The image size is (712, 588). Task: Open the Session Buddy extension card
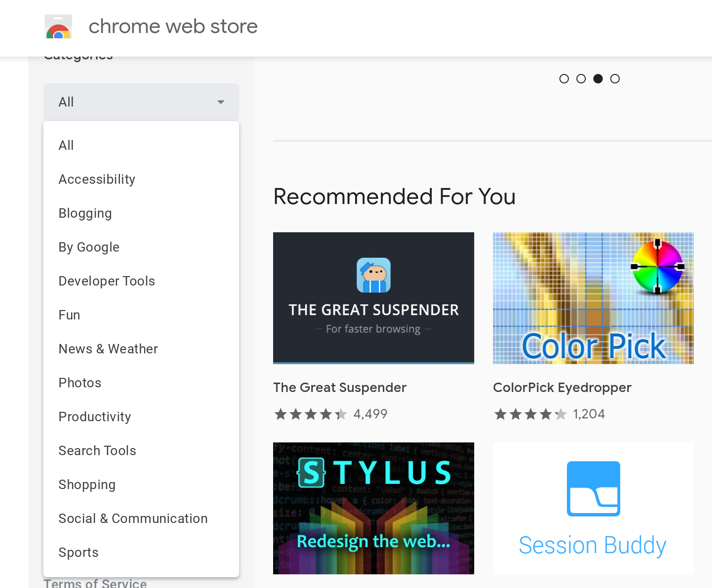593,508
